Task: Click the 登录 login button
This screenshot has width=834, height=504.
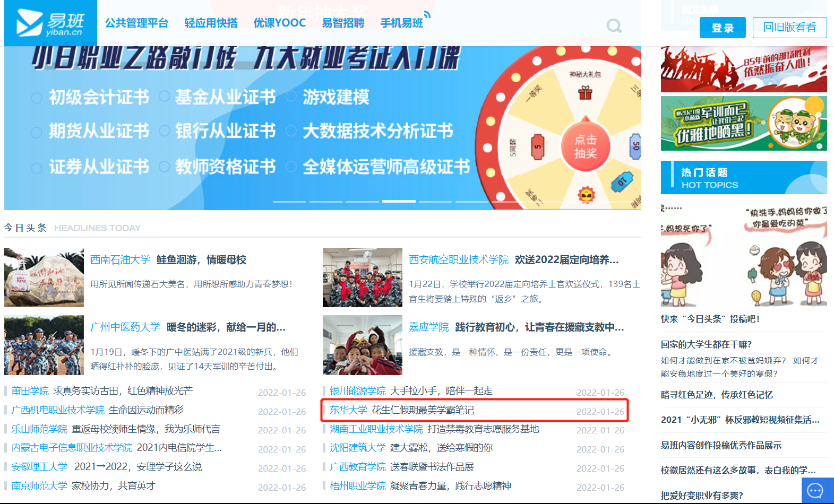Action: [722, 28]
